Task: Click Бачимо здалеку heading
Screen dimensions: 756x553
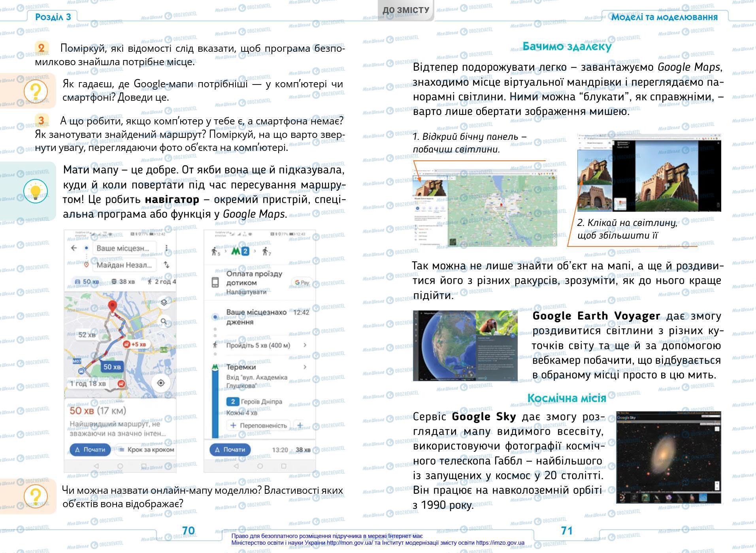Action: pyautogui.click(x=567, y=46)
